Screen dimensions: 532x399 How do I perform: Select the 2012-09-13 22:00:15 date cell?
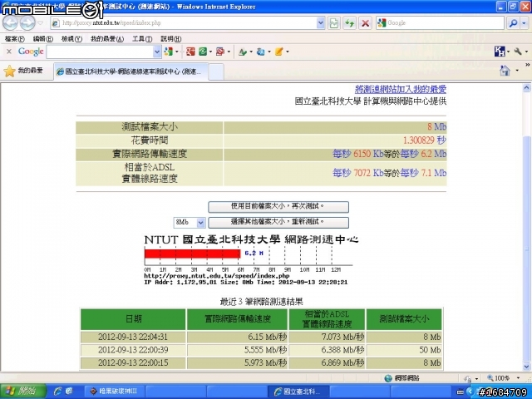tap(133, 362)
